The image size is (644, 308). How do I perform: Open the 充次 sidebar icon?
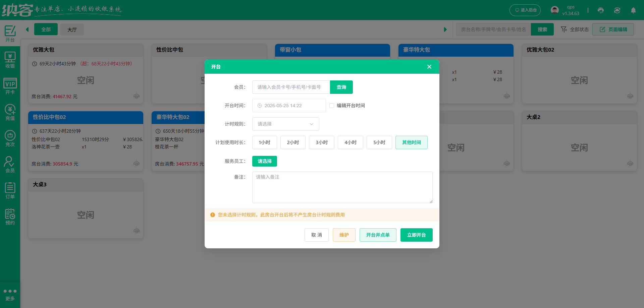click(10, 138)
